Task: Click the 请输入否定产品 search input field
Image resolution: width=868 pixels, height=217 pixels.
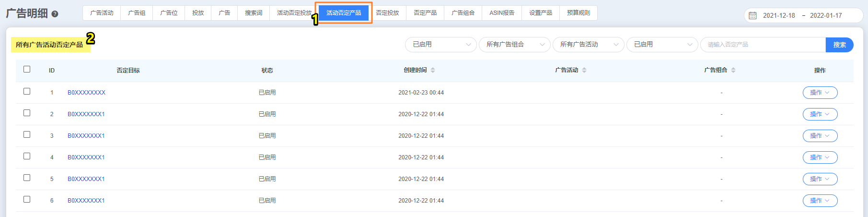Action: 762,45
